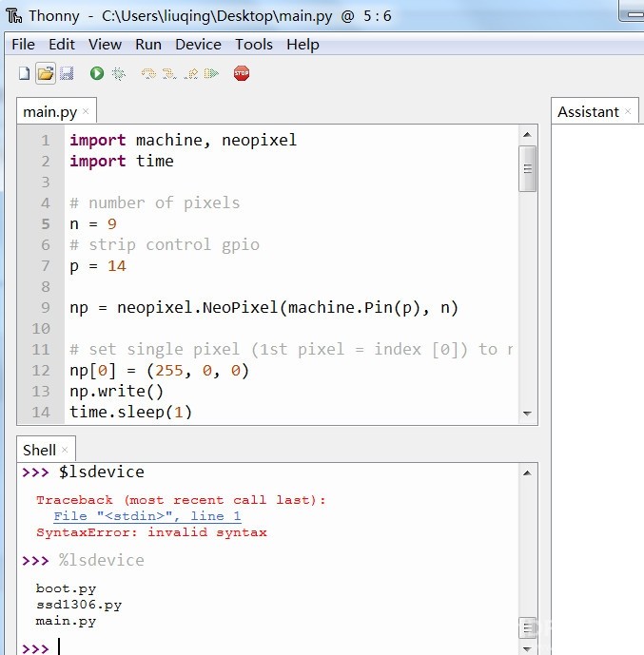This screenshot has width=644, height=655.
Task: Close the main.py tab
Action: [86, 111]
